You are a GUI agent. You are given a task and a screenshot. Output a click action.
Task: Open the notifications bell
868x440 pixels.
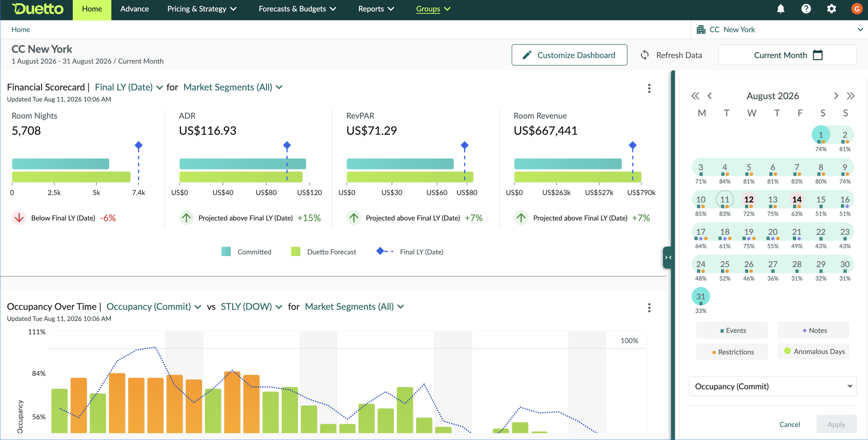(781, 9)
